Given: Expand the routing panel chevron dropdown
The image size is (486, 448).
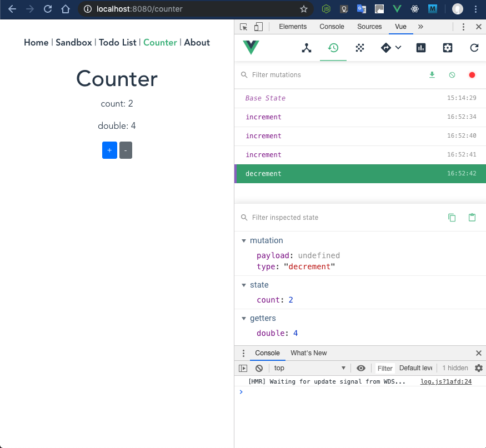Looking at the screenshot, I should 398,48.
